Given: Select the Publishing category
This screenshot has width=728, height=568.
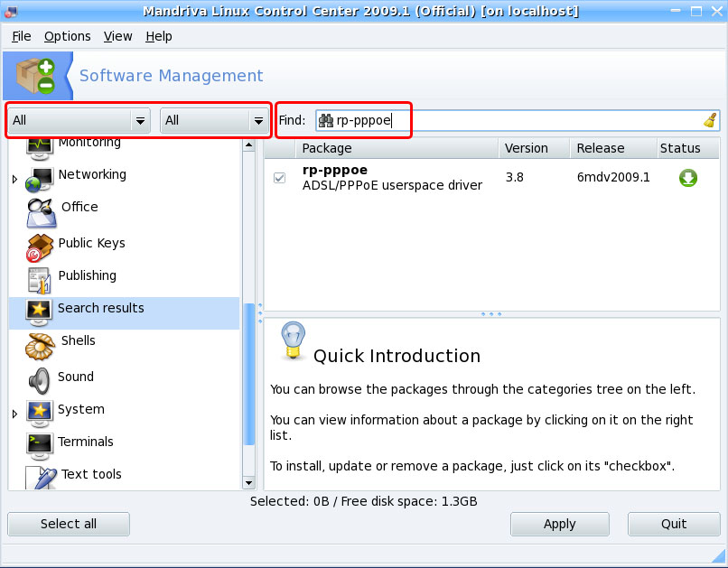Looking at the screenshot, I should click(88, 275).
